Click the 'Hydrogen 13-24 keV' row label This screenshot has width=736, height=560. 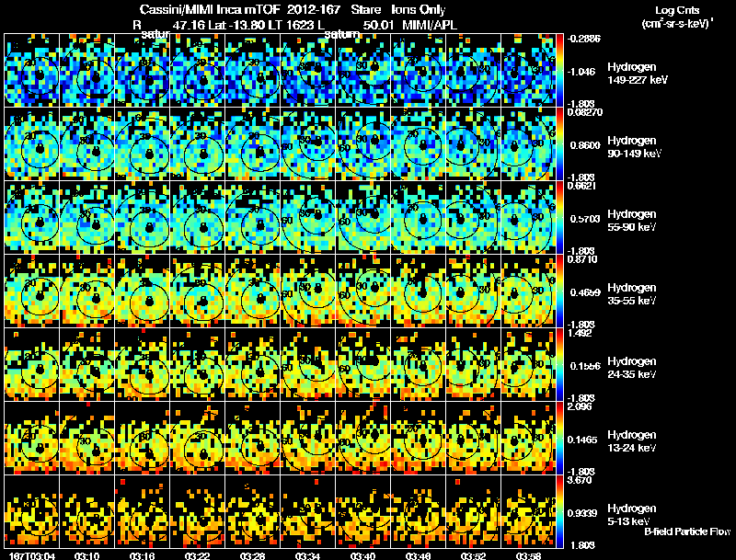[631, 441]
